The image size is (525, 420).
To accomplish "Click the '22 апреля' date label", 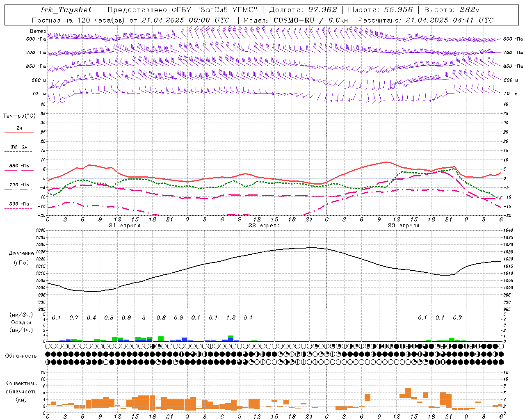I will point(264,226).
